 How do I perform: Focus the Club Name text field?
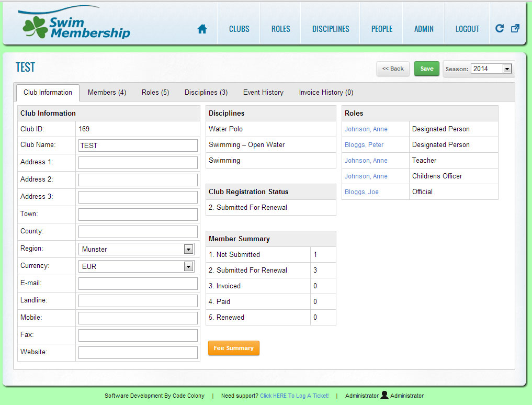[138, 145]
